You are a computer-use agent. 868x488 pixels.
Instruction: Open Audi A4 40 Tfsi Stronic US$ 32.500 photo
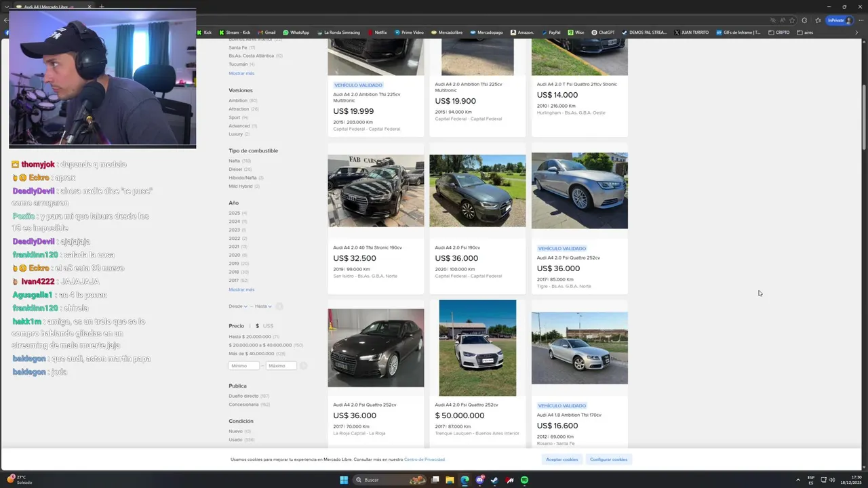(376, 190)
